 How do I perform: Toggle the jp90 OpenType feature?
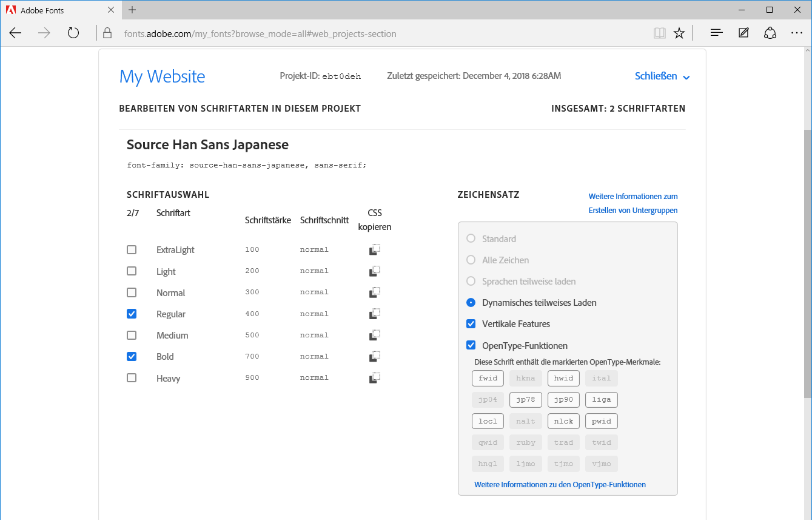(x=563, y=400)
